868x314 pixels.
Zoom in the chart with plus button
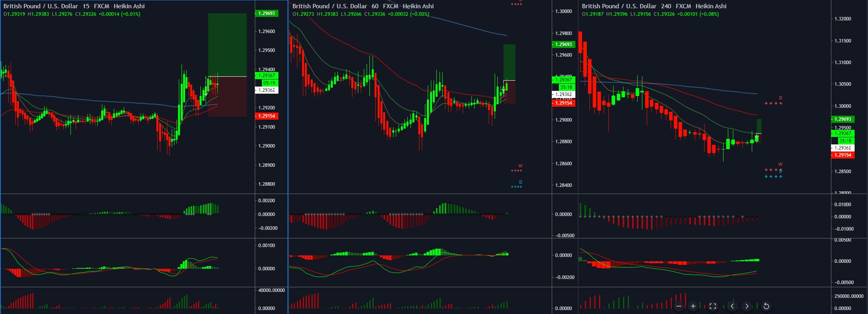[x=693, y=306]
